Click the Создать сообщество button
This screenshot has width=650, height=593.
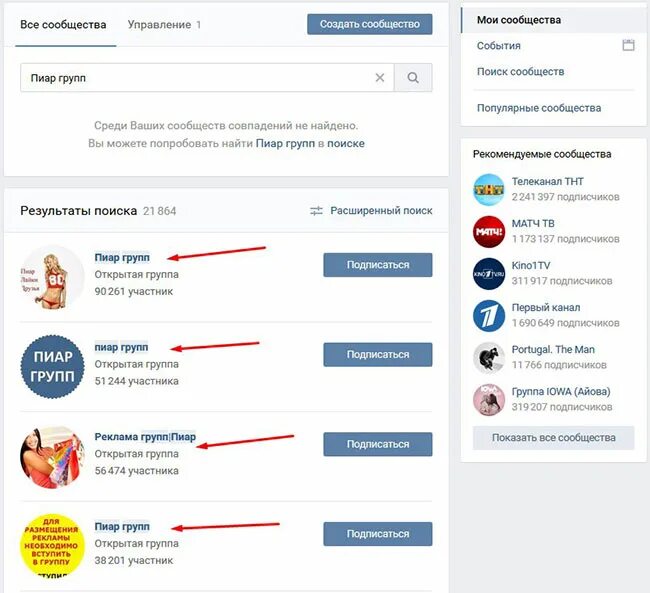pyautogui.click(x=370, y=24)
